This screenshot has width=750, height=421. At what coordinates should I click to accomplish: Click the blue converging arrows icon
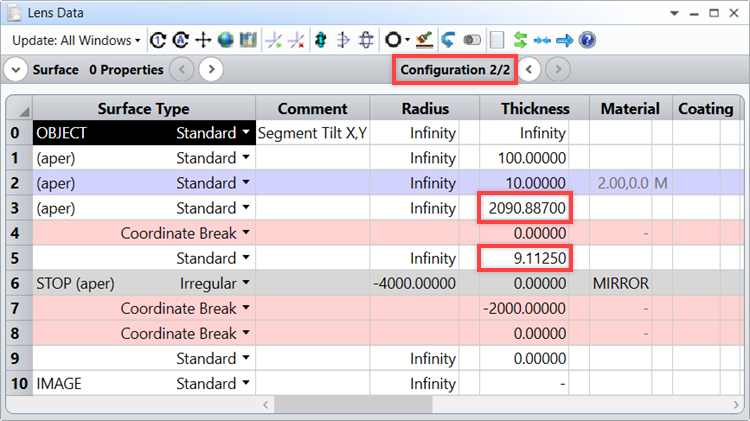point(542,41)
